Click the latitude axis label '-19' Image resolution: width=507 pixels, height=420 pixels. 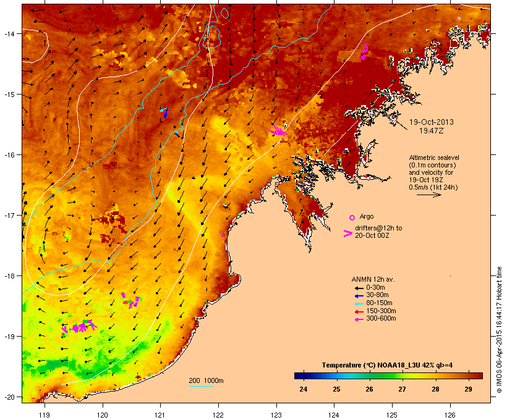pyautogui.click(x=9, y=337)
